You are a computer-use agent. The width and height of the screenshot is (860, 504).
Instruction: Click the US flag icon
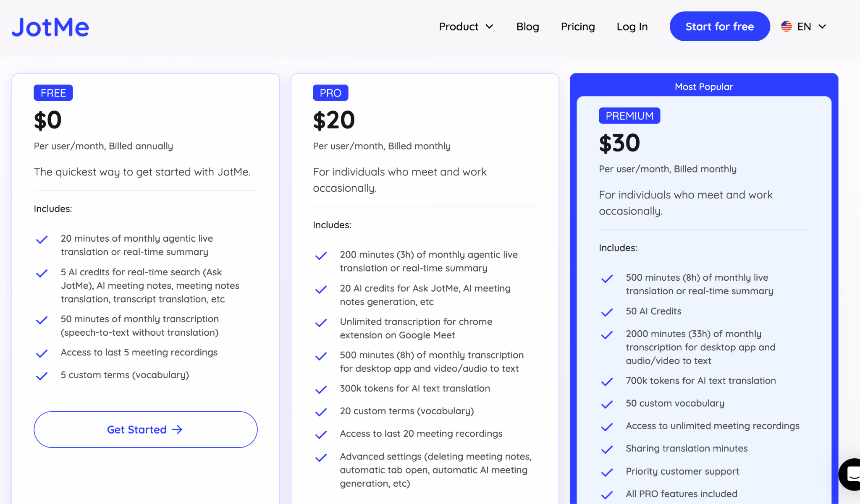coord(786,26)
